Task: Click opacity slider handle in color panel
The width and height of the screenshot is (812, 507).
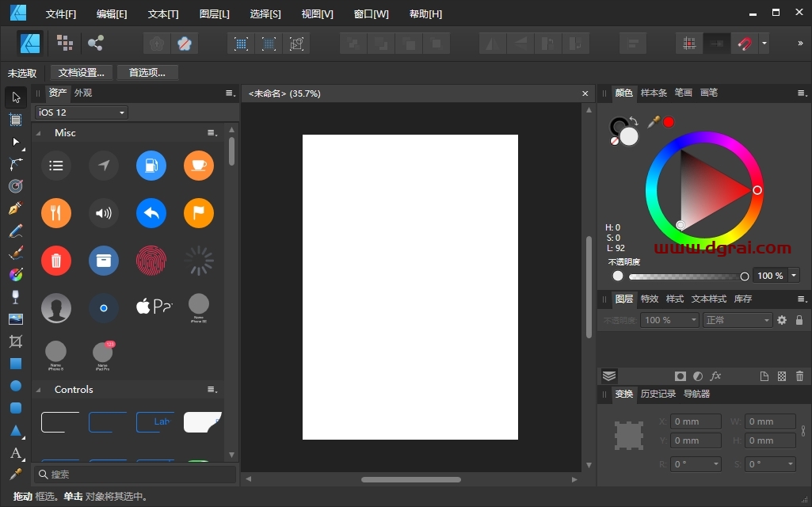Action: (x=745, y=276)
